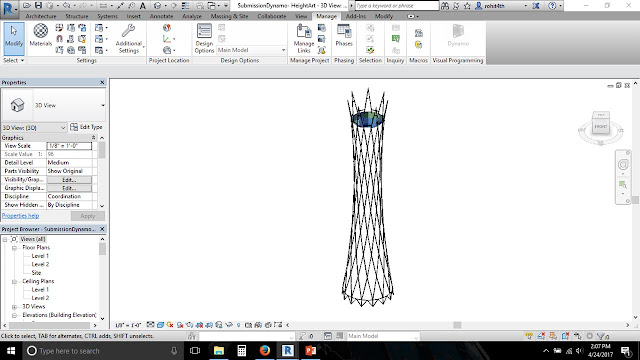Expand the 3D Views tree node
640x360 pixels.
[14, 307]
